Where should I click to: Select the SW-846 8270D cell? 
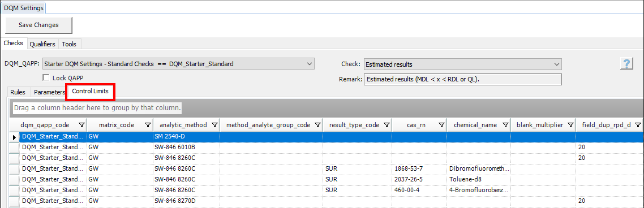pos(186,201)
